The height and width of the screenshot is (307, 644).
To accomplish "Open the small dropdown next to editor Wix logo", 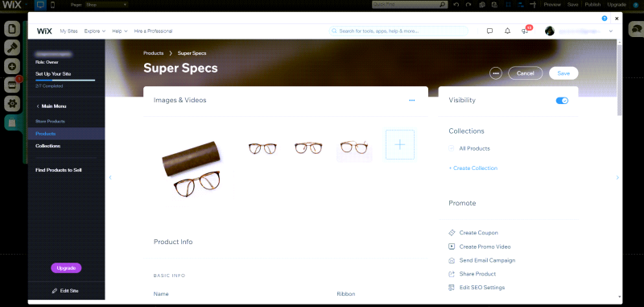I will click(x=27, y=5).
